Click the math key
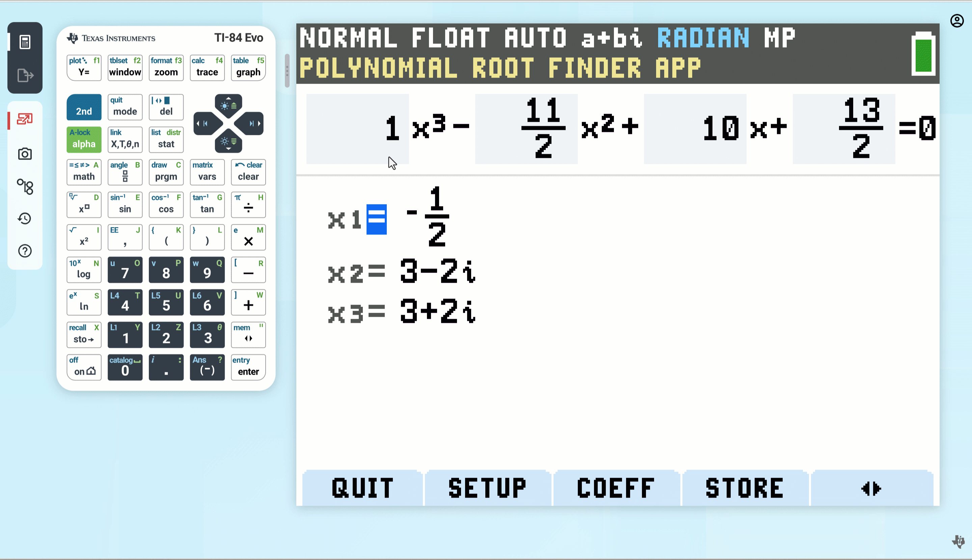The width and height of the screenshot is (972, 560). (84, 172)
